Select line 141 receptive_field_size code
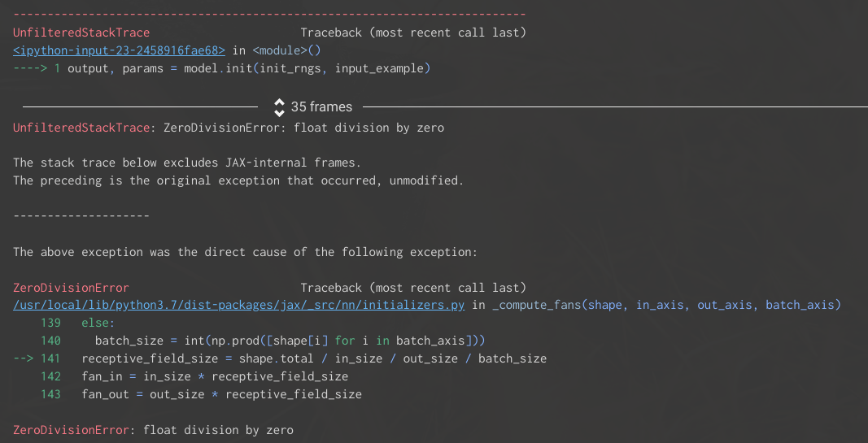868x443 pixels. (x=314, y=358)
